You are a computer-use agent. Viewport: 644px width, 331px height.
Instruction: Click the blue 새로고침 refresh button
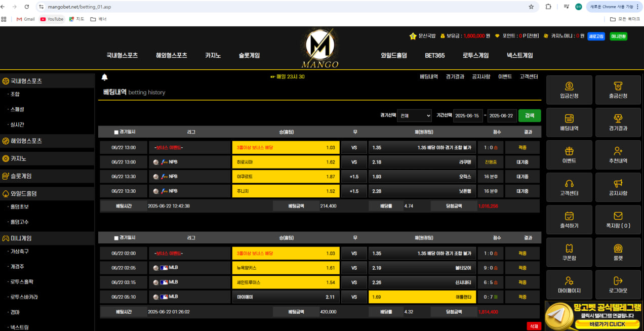click(x=596, y=36)
